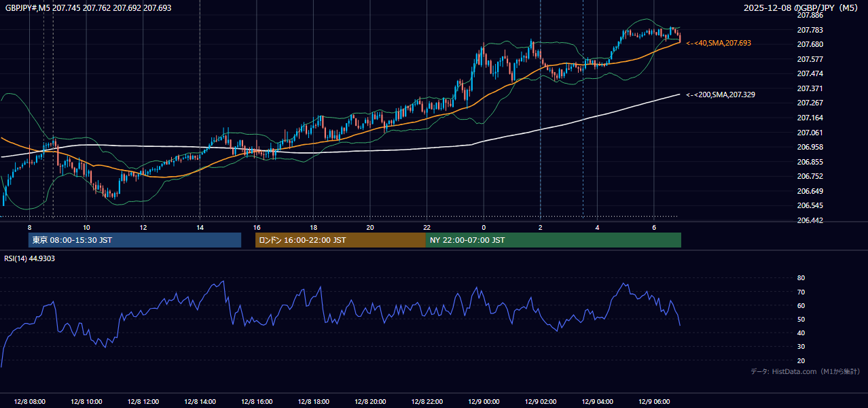Click hour label 6 under price chart

coord(653,227)
